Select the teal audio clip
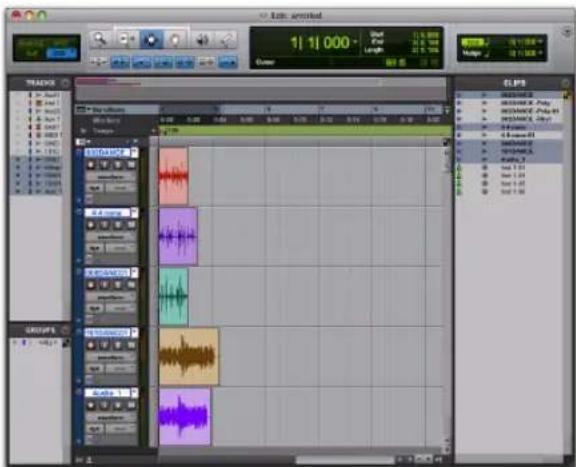 (x=173, y=297)
